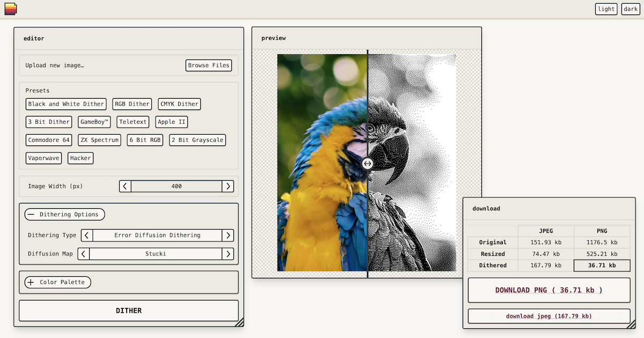Click the Resized PNG 525.21 kb cell
The image size is (644, 338).
tap(602, 254)
